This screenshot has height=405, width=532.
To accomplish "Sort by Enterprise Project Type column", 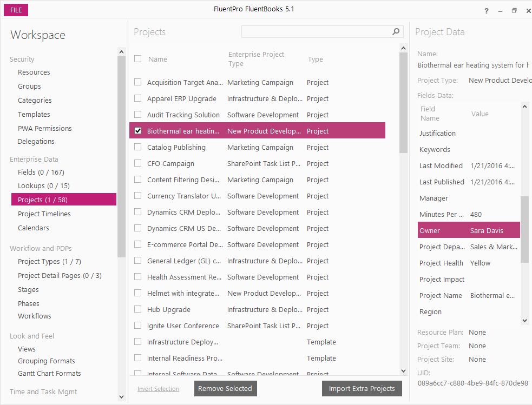I will point(256,59).
